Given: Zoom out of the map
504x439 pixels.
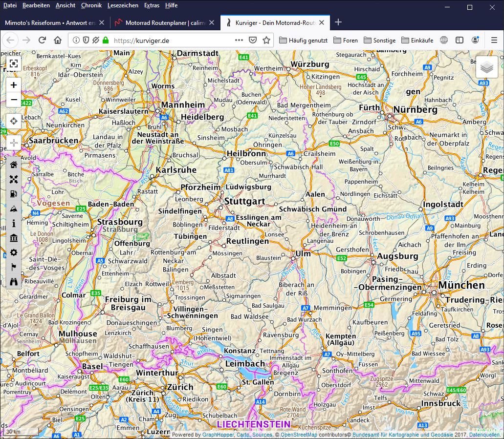Looking at the screenshot, I should [x=14, y=100].
